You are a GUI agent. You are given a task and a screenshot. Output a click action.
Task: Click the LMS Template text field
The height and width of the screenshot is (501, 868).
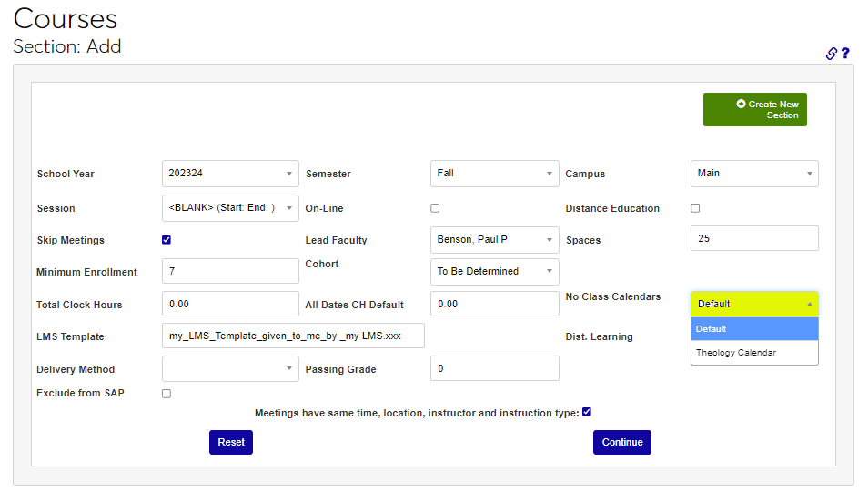(x=293, y=336)
